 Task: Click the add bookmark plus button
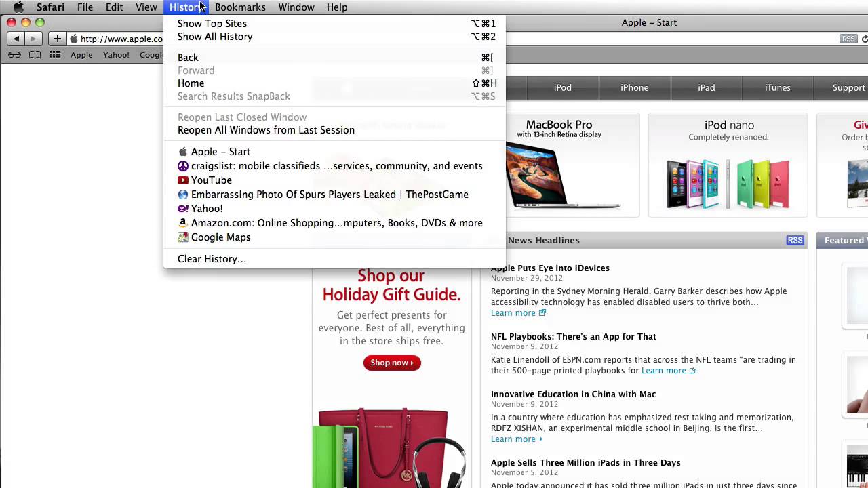58,39
